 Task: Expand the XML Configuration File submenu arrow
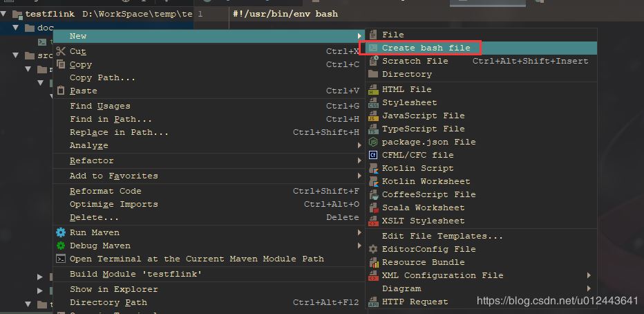[589, 275]
